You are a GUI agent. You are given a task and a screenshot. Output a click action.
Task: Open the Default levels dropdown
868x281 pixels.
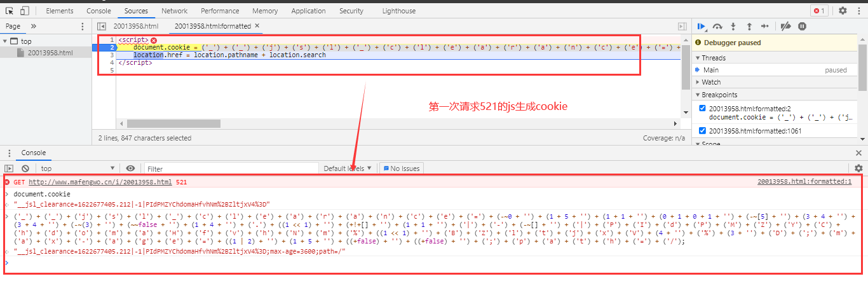[x=348, y=168]
